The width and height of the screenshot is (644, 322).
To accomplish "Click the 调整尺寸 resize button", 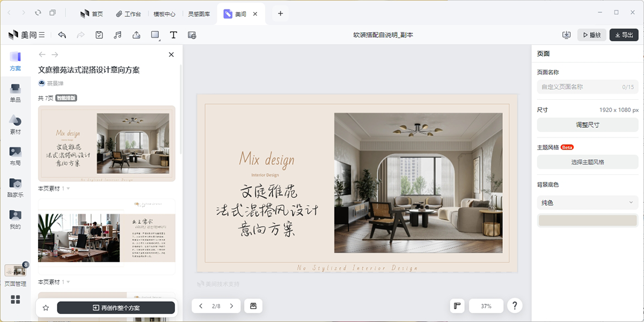I will coord(587,125).
